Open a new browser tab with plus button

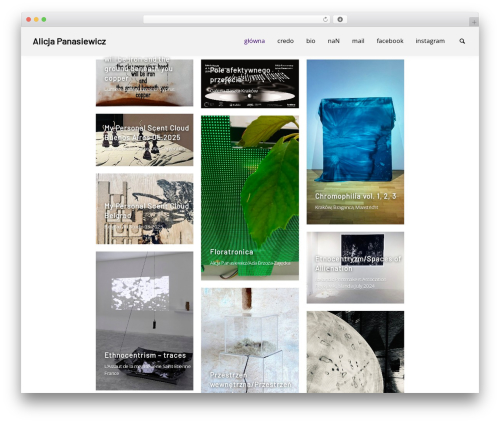tap(474, 22)
